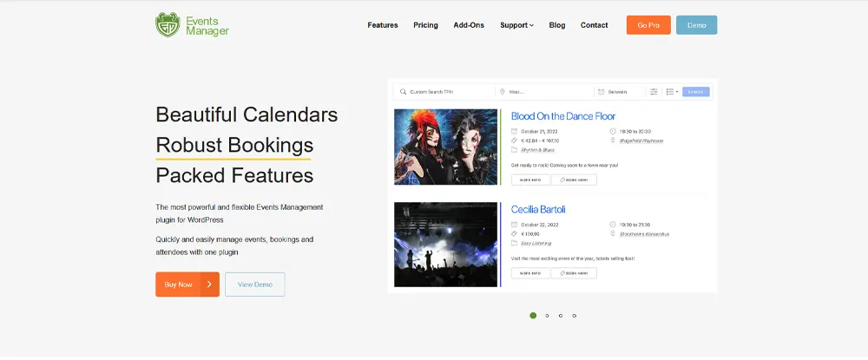Click into the Custom Search field
The width and height of the screenshot is (868, 360).
pyautogui.click(x=444, y=92)
